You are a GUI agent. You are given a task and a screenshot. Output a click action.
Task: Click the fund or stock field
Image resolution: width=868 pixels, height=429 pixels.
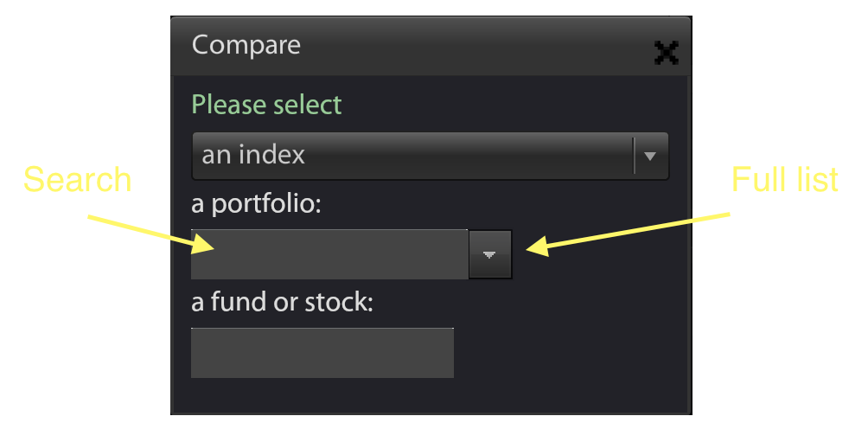(322, 353)
